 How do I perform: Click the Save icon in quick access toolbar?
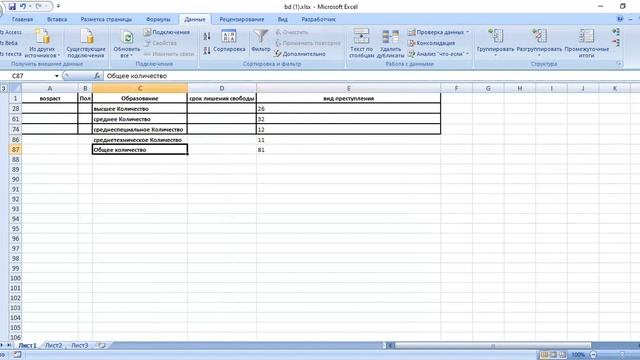(12, 7)
